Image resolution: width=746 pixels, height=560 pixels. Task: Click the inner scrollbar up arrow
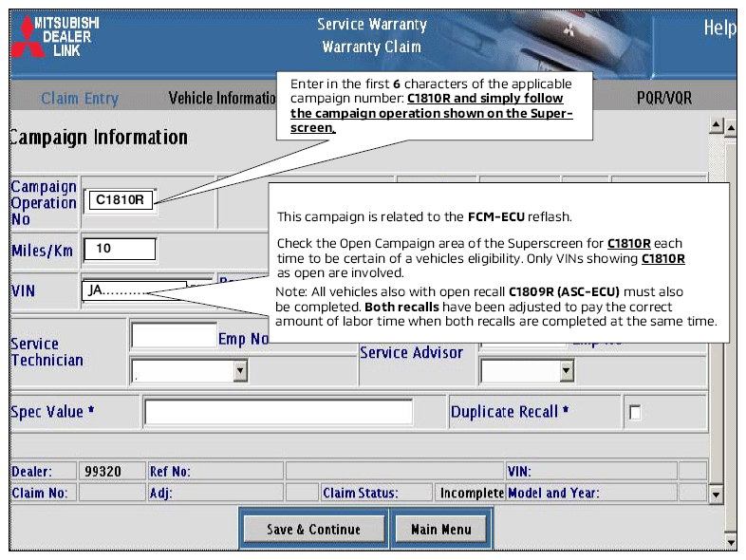pos(716,125)
